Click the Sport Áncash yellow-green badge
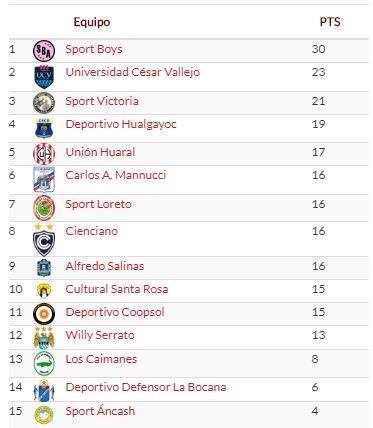This screenshot has width=373, height=428. [x=44, y=415]
